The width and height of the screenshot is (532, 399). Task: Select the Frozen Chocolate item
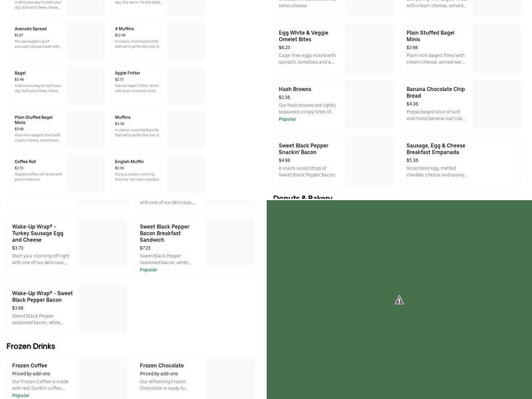point(162,366)
